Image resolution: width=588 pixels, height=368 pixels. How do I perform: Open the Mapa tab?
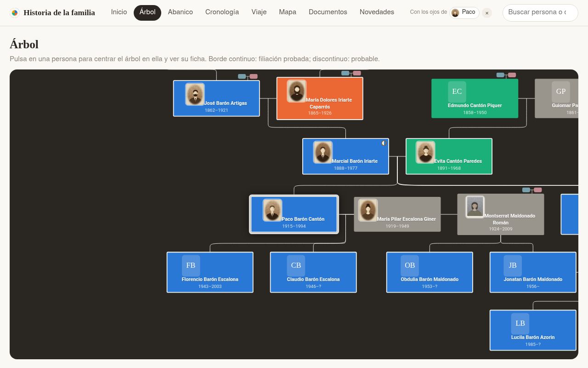(x=288, y=12)
